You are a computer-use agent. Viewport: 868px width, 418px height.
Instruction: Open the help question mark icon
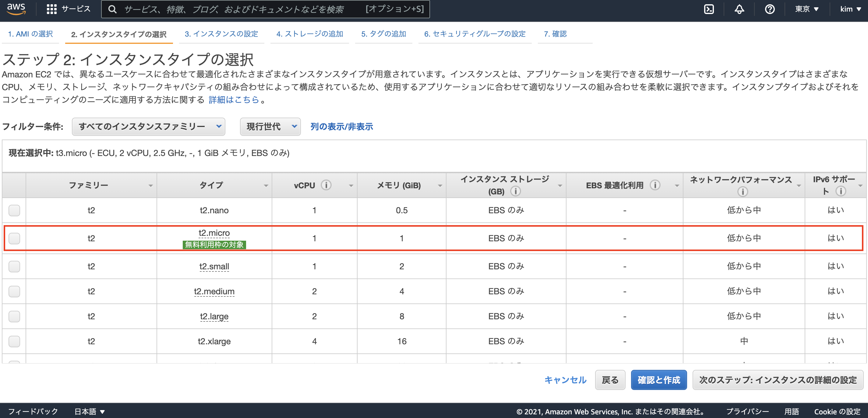(770, 9)
